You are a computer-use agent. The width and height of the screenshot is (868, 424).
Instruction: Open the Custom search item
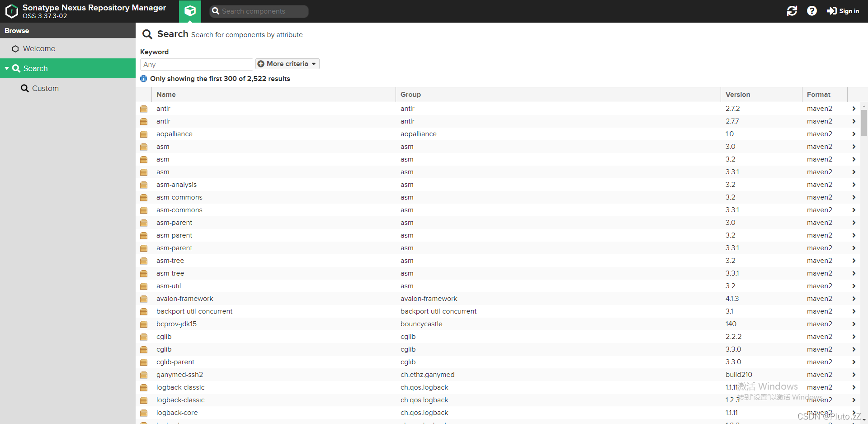point(68,88)
